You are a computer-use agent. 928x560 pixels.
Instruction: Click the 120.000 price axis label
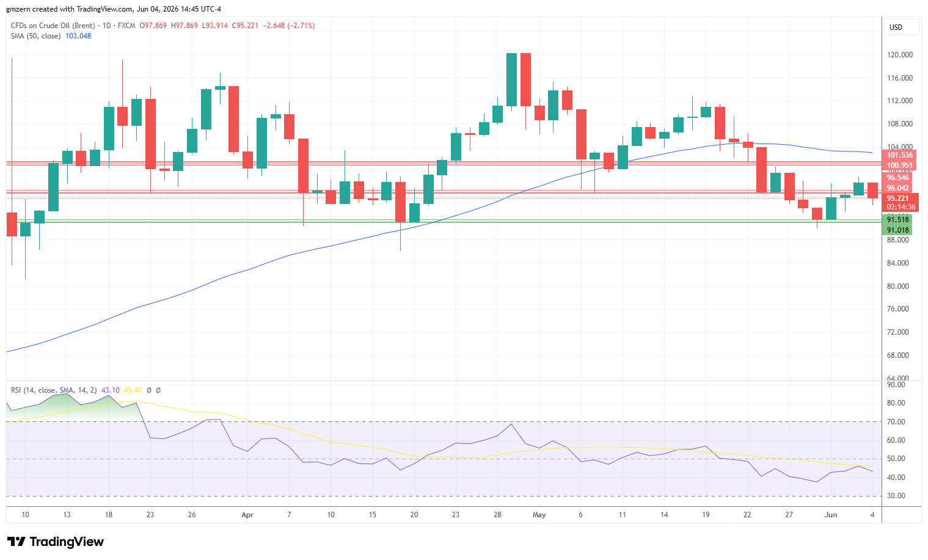coord(899,55)
